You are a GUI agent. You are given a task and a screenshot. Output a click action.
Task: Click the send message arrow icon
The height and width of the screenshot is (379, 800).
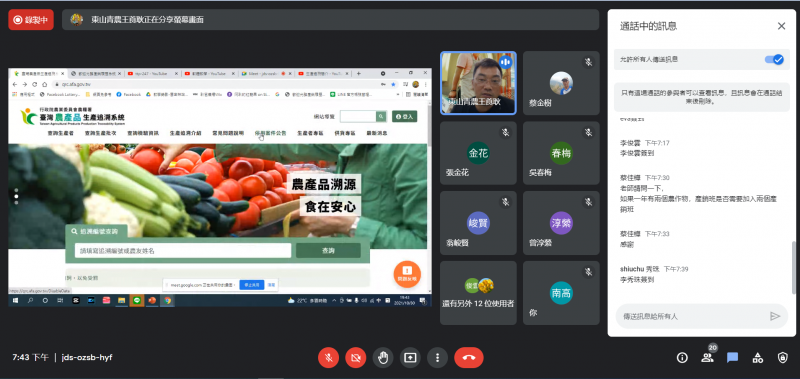(775, 316)
